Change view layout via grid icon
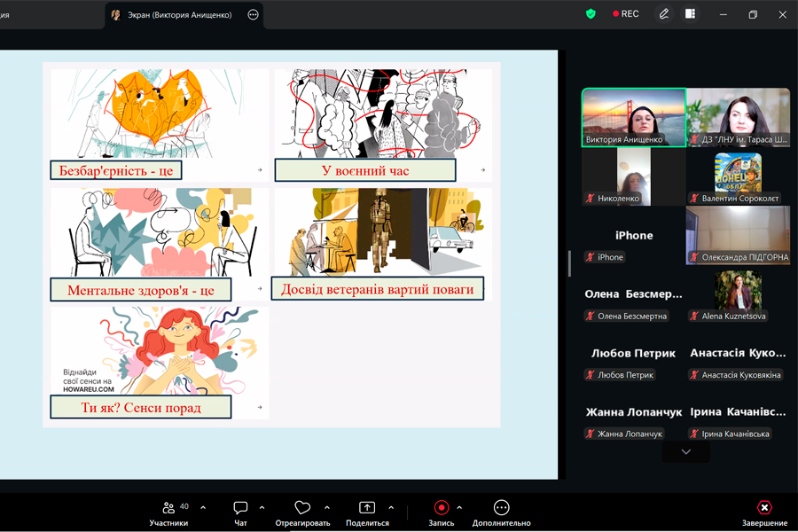Screen dimensions: 798x532 [690, 14]
